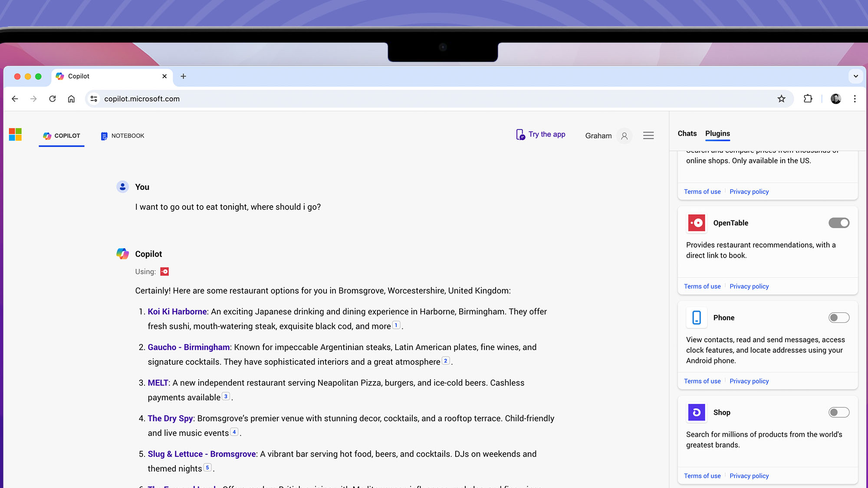Viewport: 868px width, 488px height.
Task: Open citation 3 after MELT description
Action: pyautogui.click(x=226, y=396)
